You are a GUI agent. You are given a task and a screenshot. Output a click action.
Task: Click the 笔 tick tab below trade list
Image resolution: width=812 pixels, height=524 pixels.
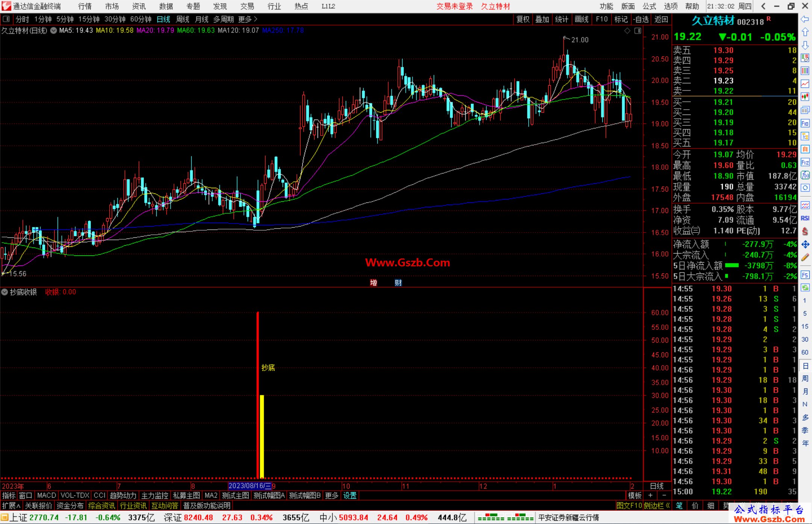[679, 506]
